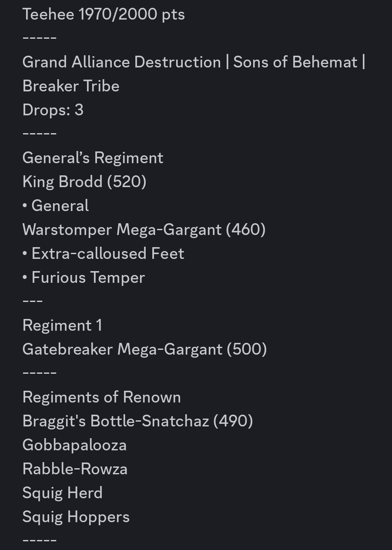Click the Squig Hoppers unit line
The height and width of the screenshot is (550, 392).
pos(76,517)
